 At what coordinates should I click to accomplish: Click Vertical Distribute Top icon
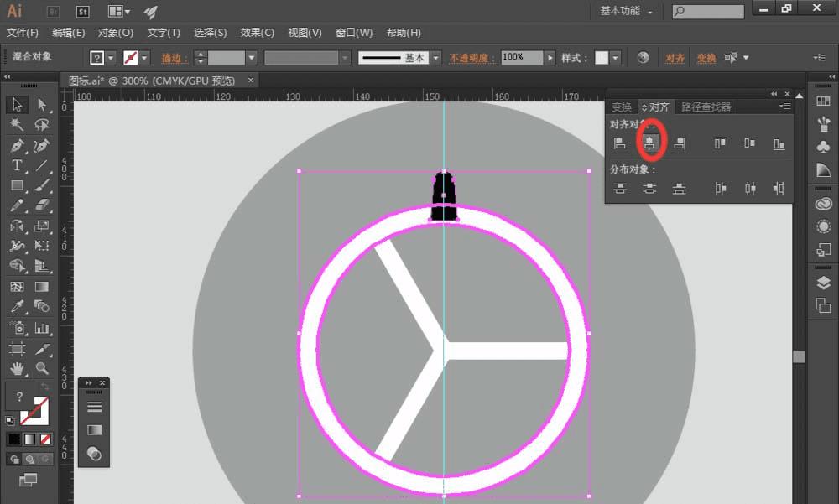pyautogui.click(x=620, y=189)
